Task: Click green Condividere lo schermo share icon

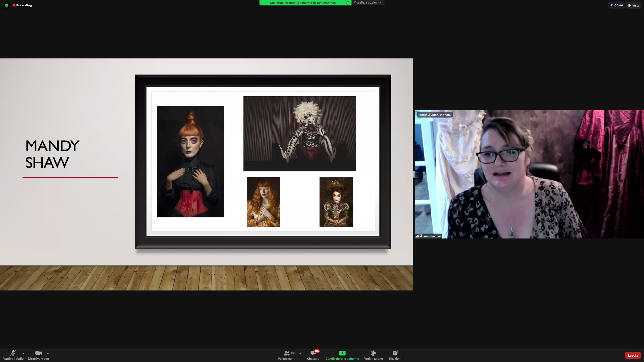Action: pyautogui.click(x=342, y=353)
